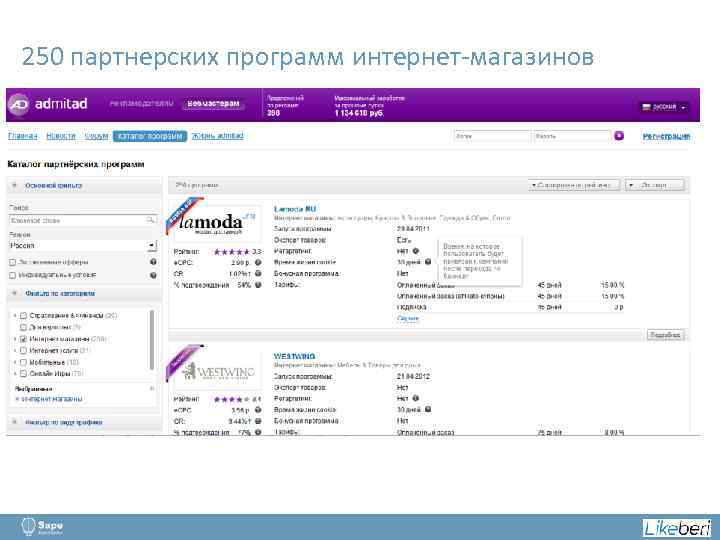Check the Мобильные category
The width and height of the screenshot is (720, 540).
pos(23,362)
